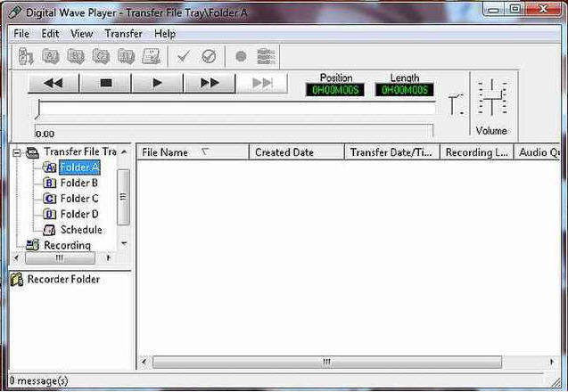Click the Audio Quality column header
This screenshot has height=392, width=568.
point(537,152)
